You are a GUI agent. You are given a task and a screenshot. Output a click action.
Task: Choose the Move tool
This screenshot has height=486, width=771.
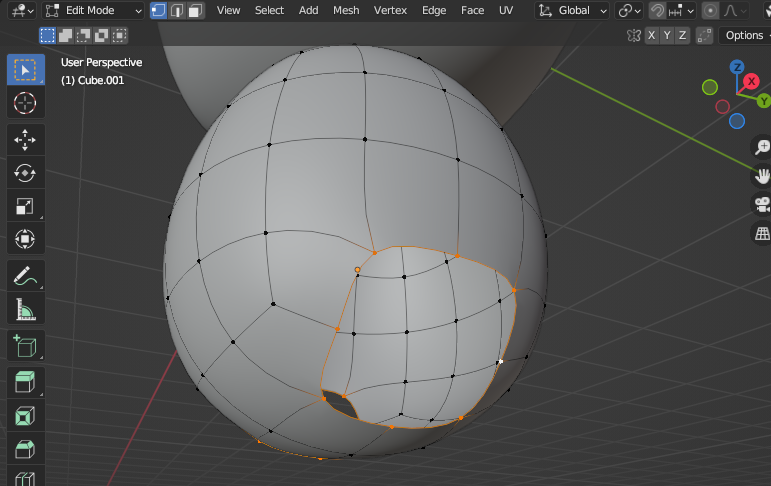(26, 140)
